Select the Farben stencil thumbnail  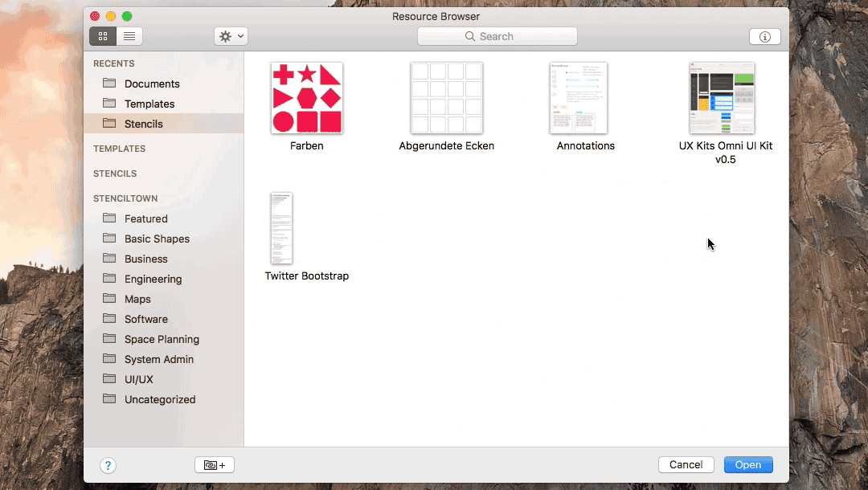click(307, 98)
